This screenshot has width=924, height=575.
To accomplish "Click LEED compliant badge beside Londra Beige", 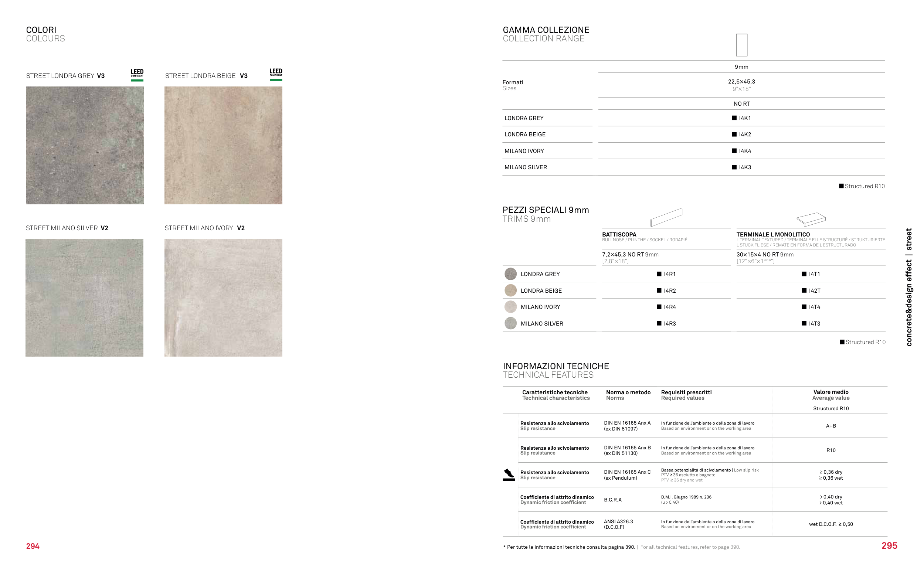I will click(x=276, y=75).
